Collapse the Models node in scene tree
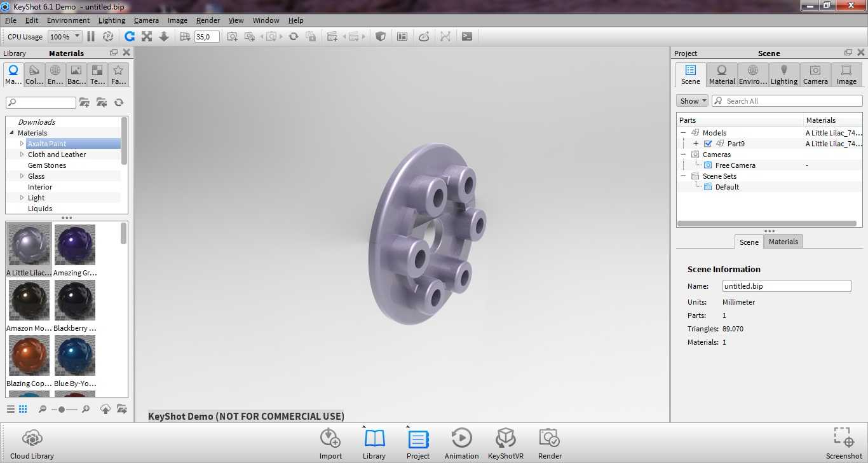Viewport: 868px width, 463px height. (683, 133)
